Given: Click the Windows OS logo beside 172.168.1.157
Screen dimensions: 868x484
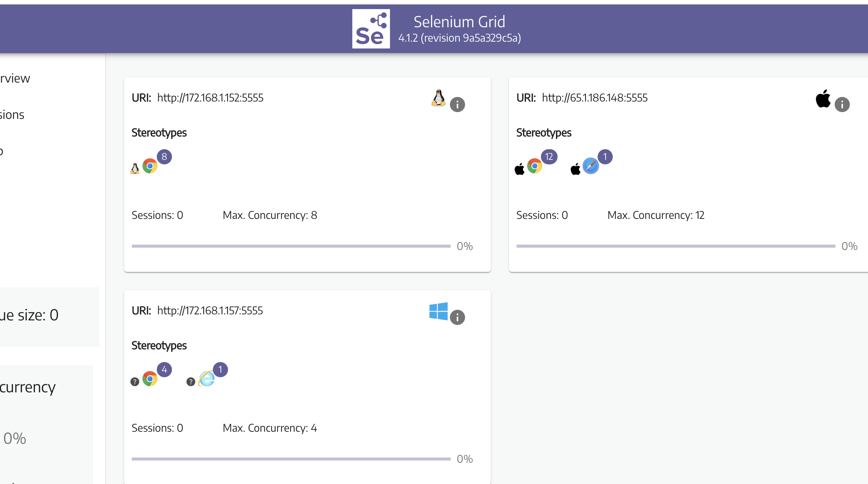Looking at the screenshot, I should click(439, 311).
